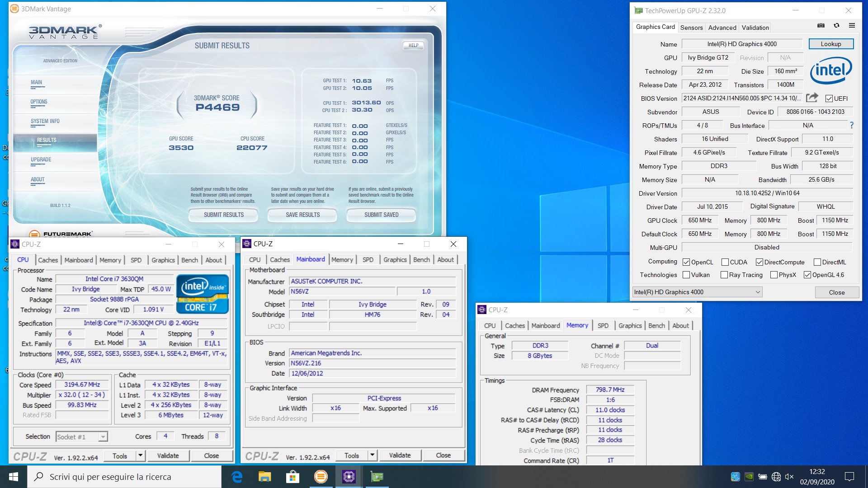Open the Graphics tab in CPU-Z Memory window
868x488 pixels.
(x=630, y=325)
